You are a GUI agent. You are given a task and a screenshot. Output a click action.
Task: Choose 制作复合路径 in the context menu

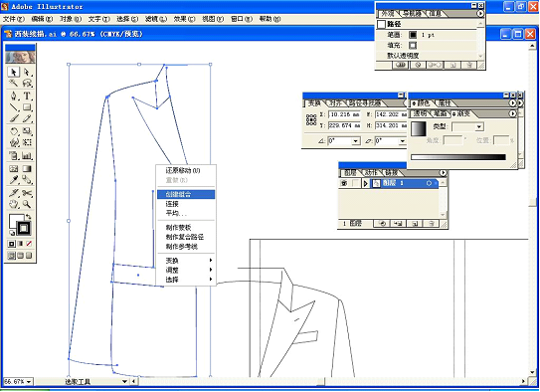(x=186, y=237)
